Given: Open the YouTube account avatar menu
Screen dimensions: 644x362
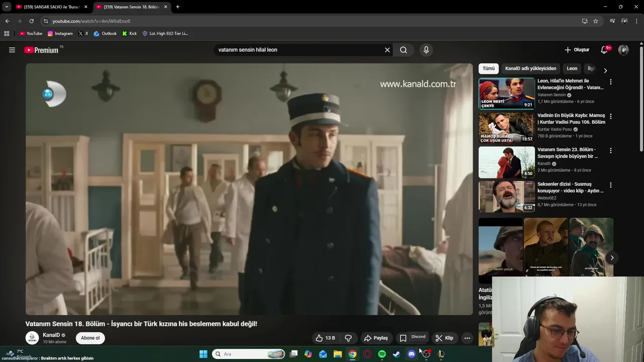Looking at the screenshot, I should click(623, 50).
